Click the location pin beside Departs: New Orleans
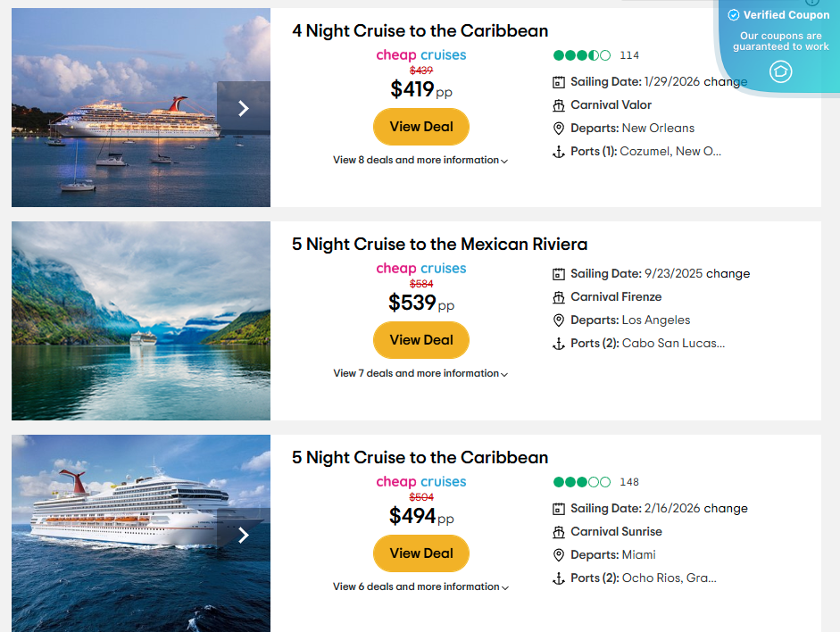 point(558,128)
